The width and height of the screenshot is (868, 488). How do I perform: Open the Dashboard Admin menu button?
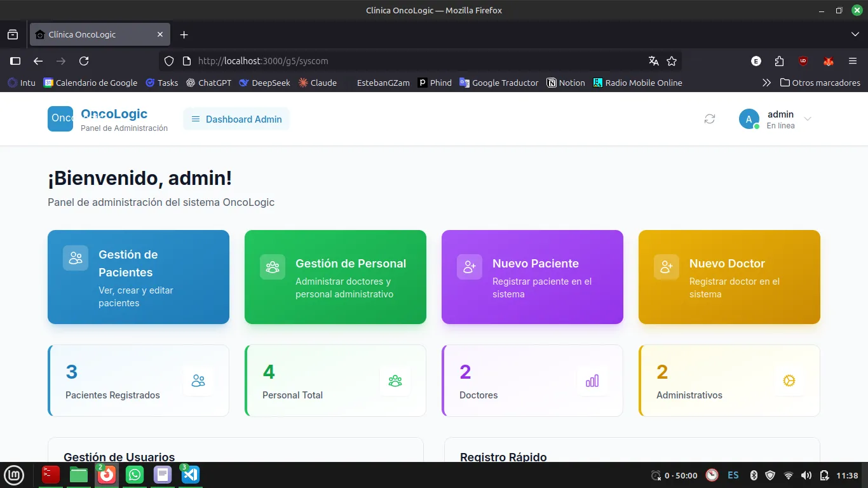click(x=236, y=119)
